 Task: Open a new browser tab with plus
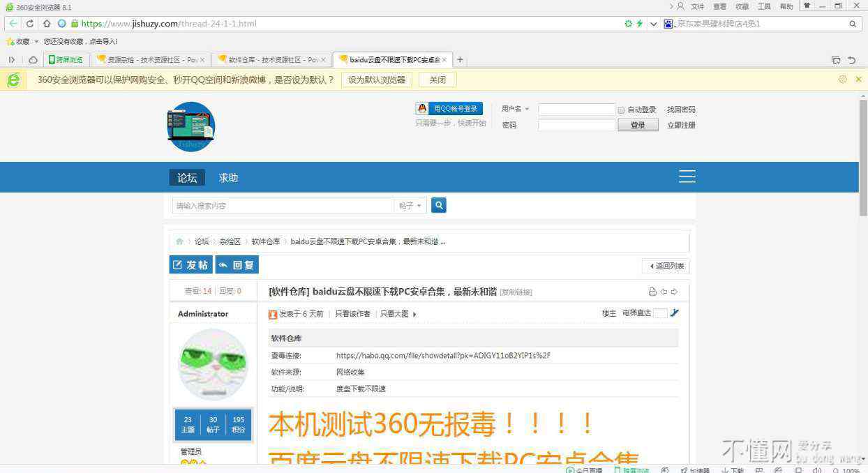[x=460, y=60]
